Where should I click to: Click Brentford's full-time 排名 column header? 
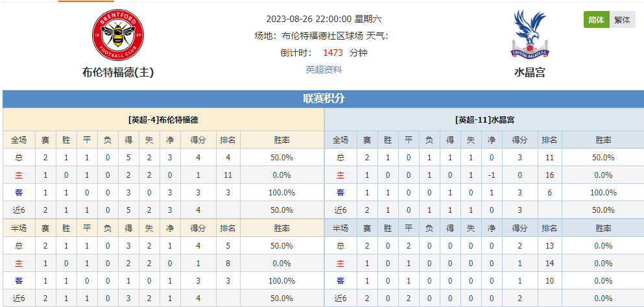[x=228, y=140]
